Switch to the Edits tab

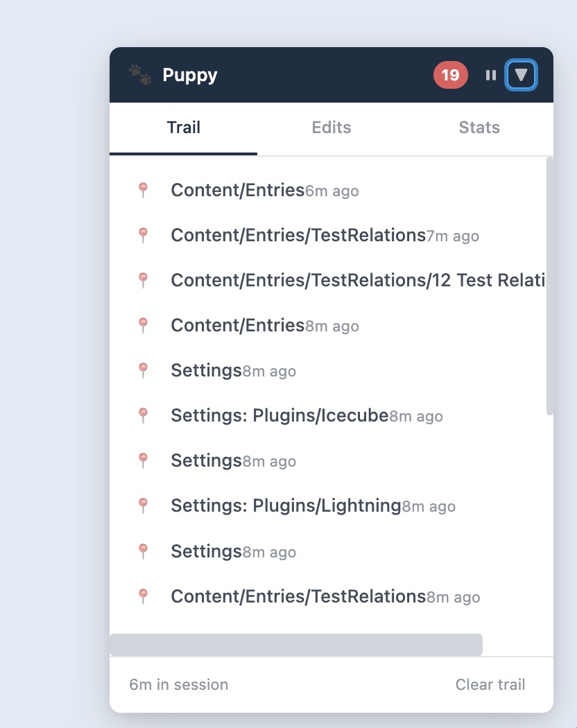(331, 127)
